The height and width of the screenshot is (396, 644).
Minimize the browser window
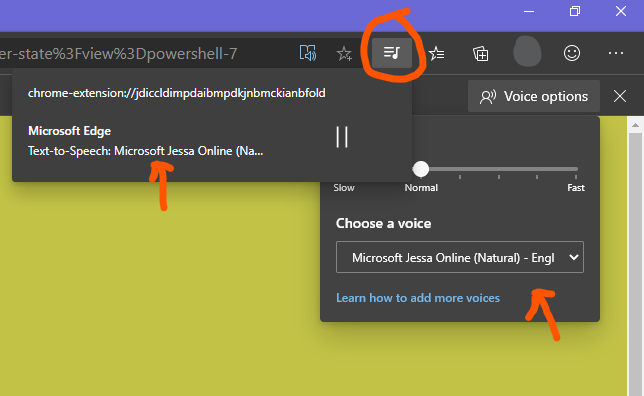click(529, 12)
